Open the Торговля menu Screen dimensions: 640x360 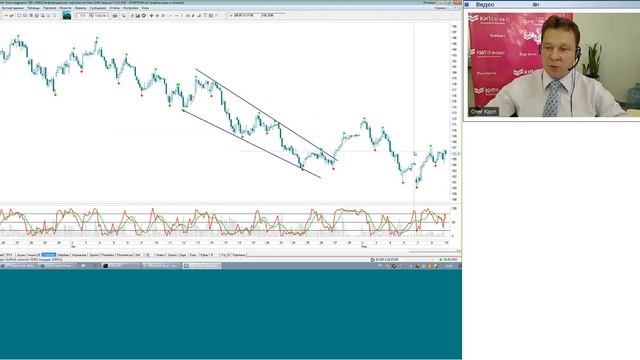[50, 8]
